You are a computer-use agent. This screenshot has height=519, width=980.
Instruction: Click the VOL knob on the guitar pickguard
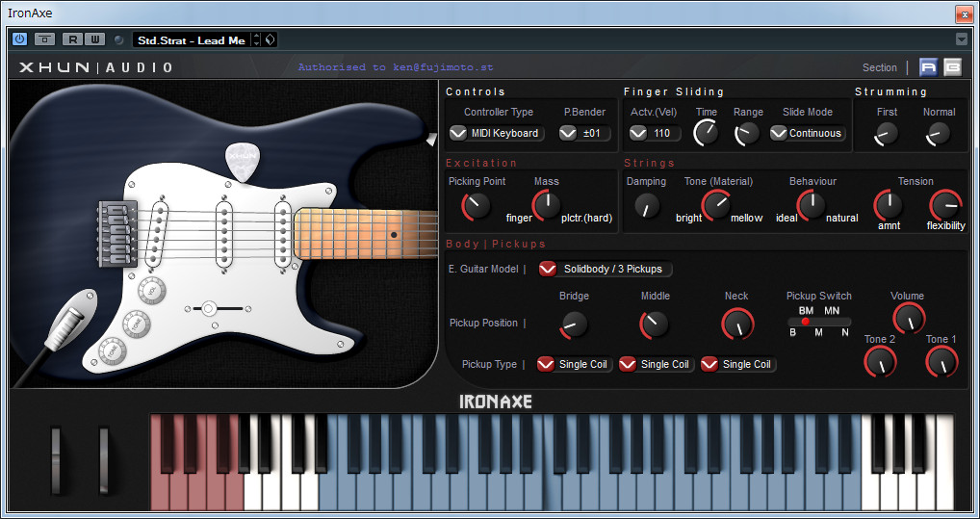[x=152, y=291]
